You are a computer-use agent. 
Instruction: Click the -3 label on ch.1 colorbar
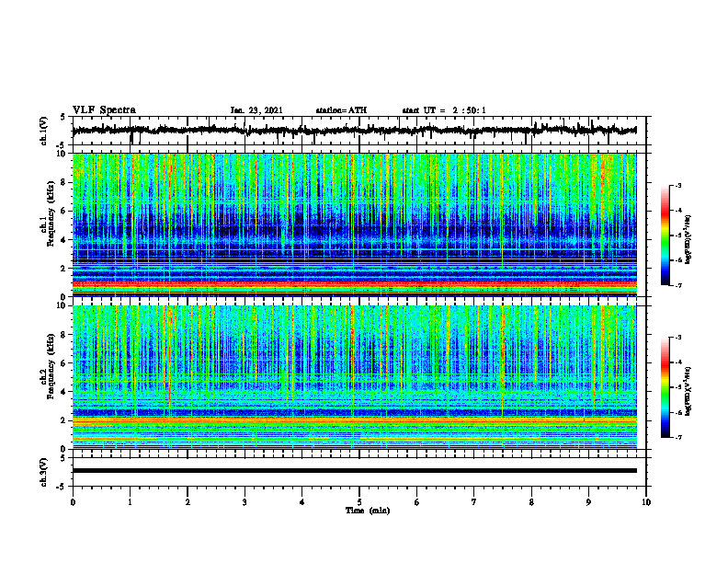coord(677,186)
